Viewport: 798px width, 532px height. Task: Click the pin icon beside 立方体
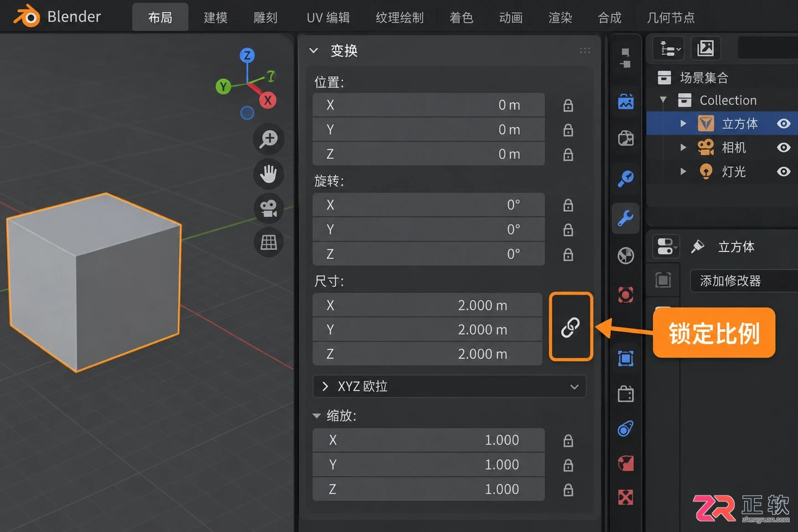[x=698, y=247]
